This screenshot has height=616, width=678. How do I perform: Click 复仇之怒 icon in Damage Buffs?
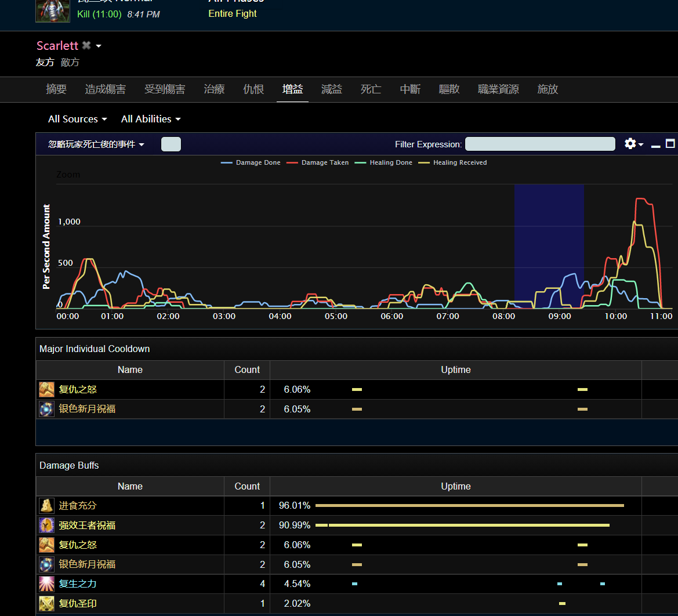(x=47, y=545)
